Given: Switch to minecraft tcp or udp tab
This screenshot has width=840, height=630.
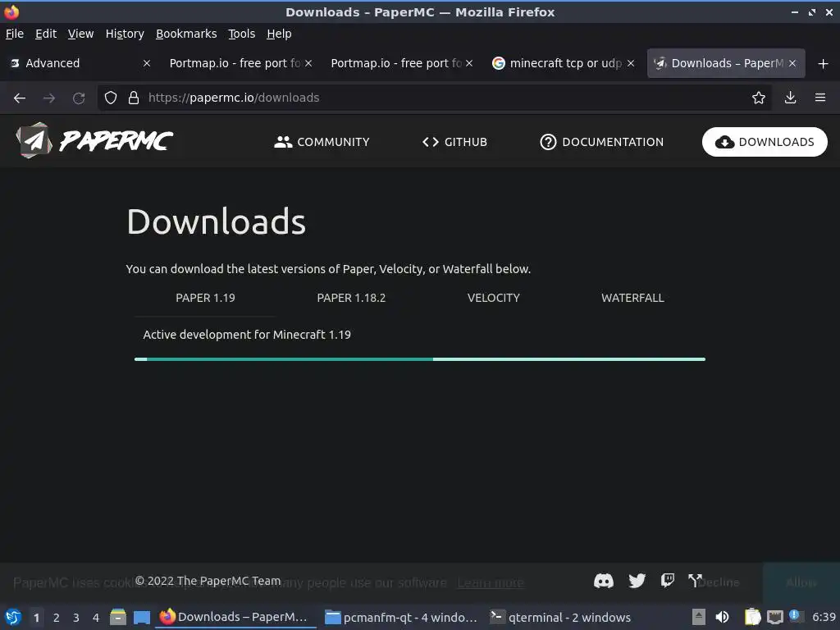Looking at the screenshot, I should (x=558, y=63).
